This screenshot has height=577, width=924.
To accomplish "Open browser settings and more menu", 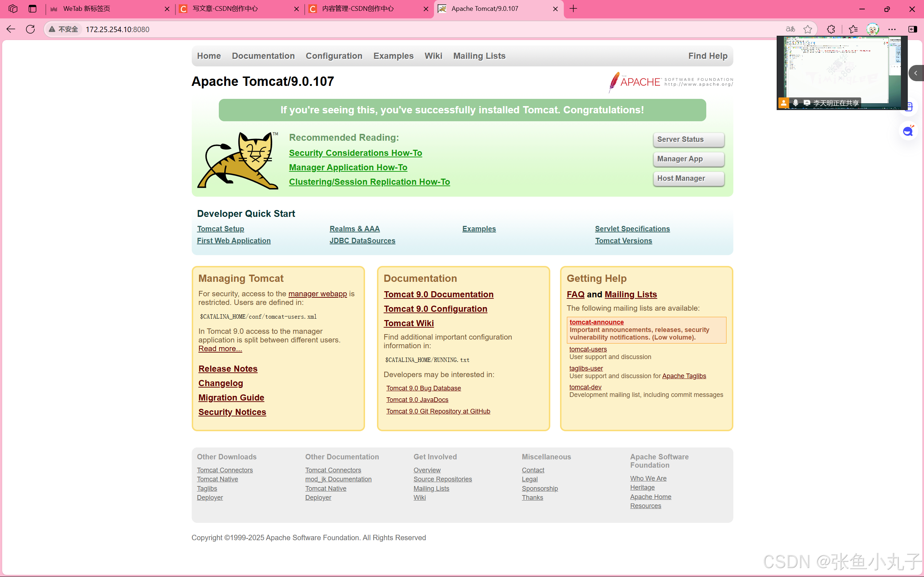I will (x=892, y=29).
